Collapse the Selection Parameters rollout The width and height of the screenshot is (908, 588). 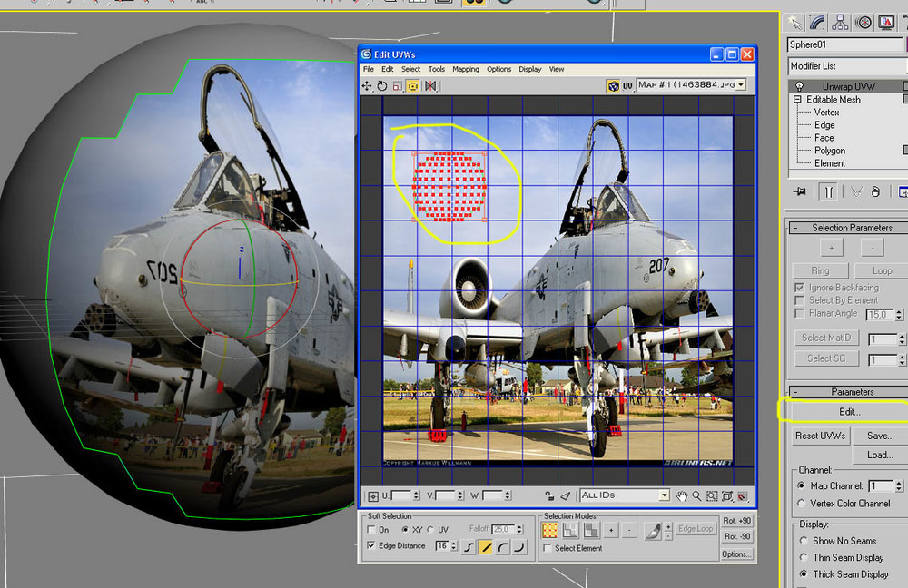[x=795, y=228]
